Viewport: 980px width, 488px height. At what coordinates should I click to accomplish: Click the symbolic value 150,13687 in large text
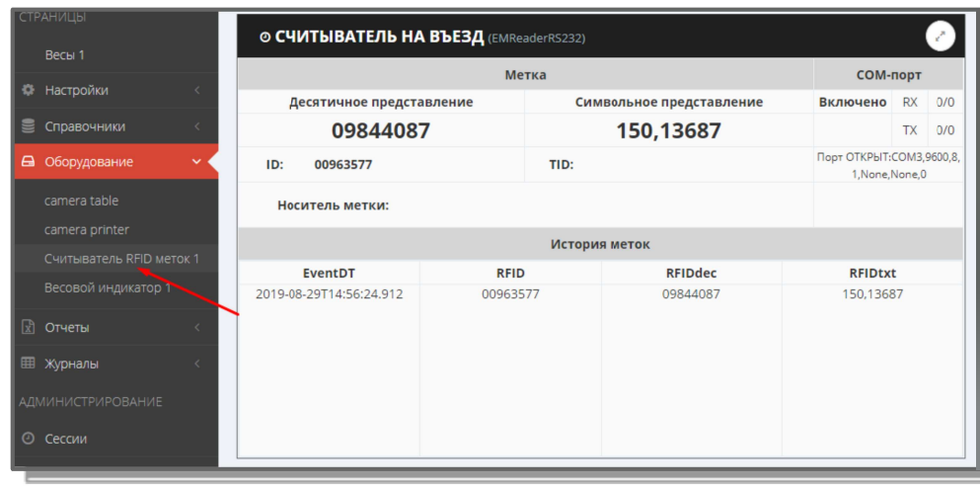tap(669, 130)
